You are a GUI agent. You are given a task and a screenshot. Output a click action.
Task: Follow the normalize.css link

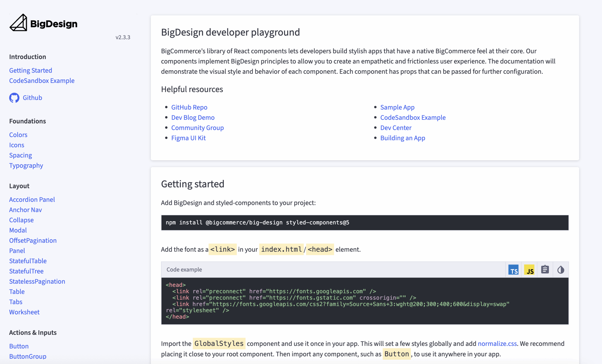click(497, 344)
